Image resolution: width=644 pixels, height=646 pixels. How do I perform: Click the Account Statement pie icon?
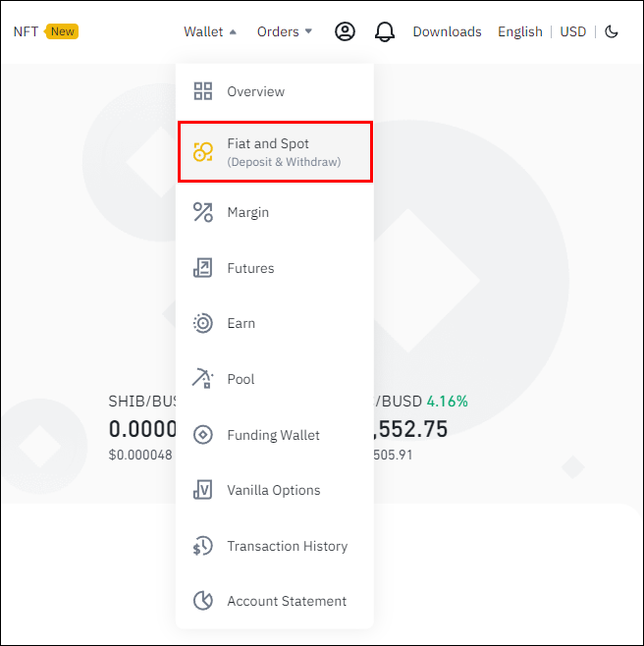pyautogui.click(x=203, y=601)
